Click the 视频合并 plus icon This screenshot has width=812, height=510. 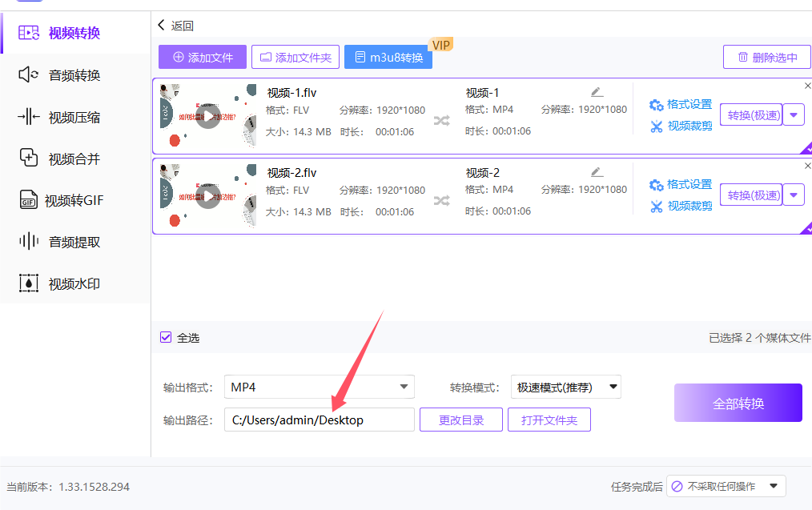(29, 158)
